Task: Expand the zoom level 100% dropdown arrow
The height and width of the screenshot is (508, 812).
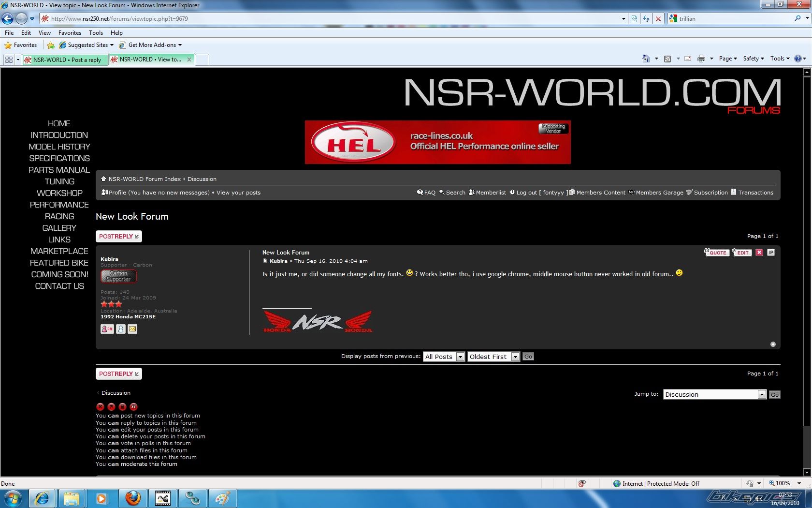Action: click(799, 483)
